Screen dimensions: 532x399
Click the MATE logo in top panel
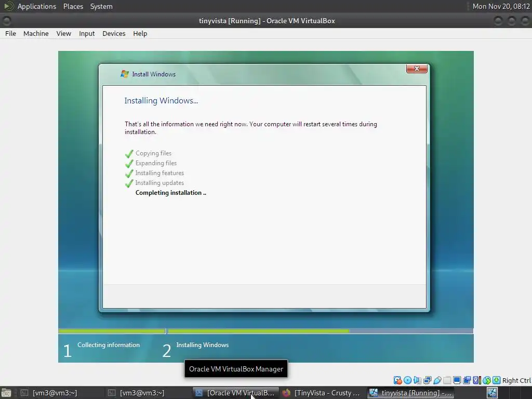pyautogui.click(x=8, y=6)
